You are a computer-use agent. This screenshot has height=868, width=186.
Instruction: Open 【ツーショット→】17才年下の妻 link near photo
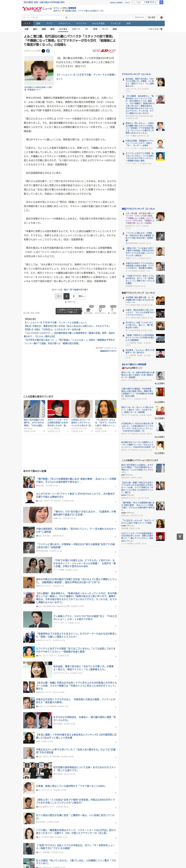click(86, 77)
